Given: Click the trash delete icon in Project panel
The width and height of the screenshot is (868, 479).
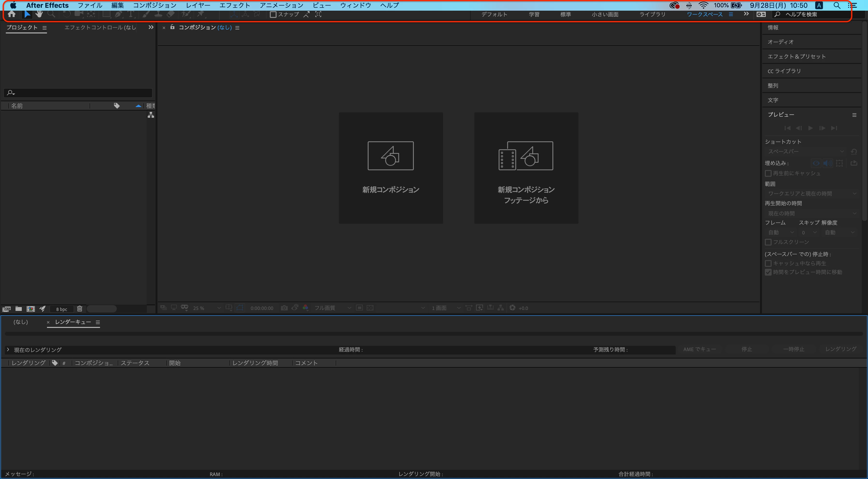Looking at the screenshot, I should [x=79, y=309].
